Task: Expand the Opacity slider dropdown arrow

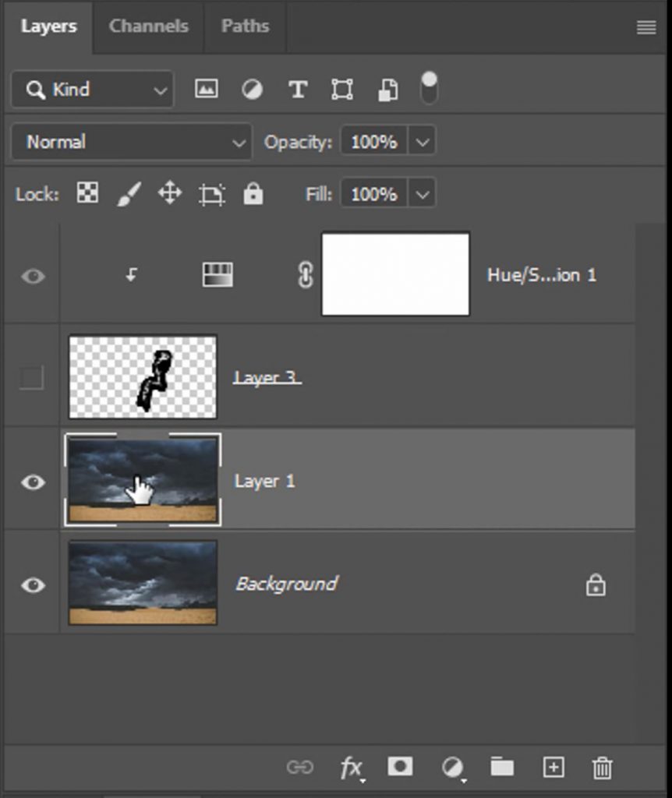Action: [x=422, y=142]
